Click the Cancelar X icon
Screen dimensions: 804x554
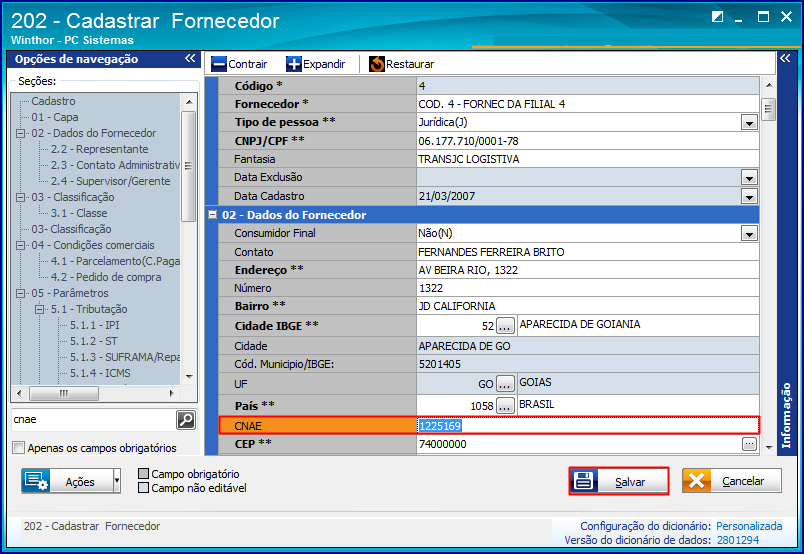[696, 481]
